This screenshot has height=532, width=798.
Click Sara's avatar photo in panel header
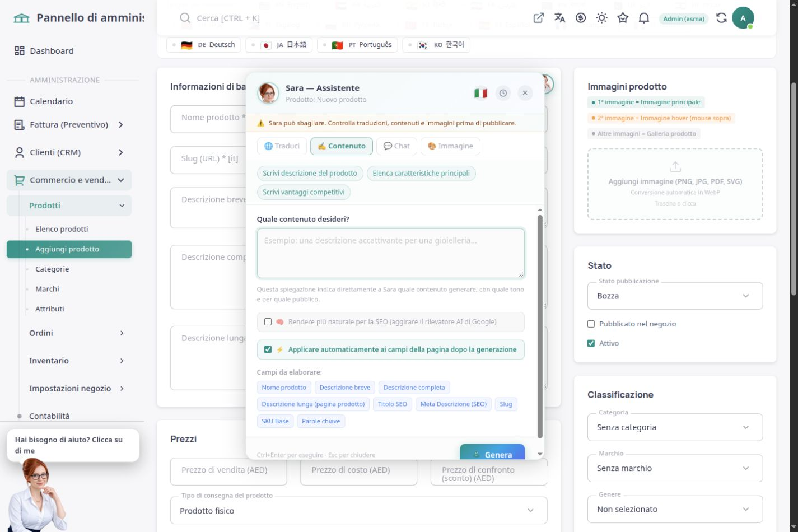[268, 93]
